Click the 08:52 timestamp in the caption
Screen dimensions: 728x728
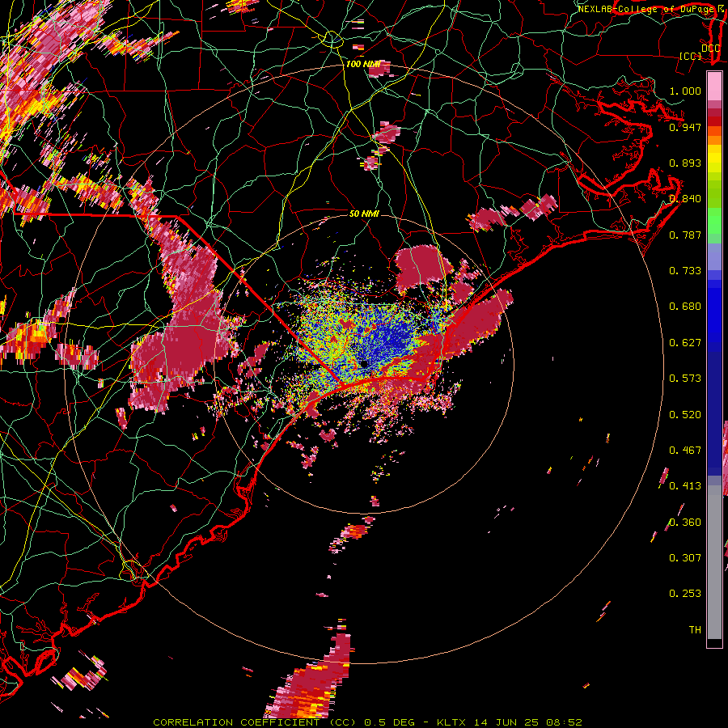point(564,722)
